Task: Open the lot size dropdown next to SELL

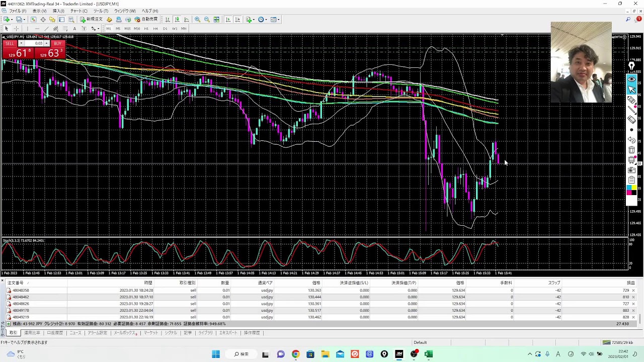Action: [x=21, y=43]
